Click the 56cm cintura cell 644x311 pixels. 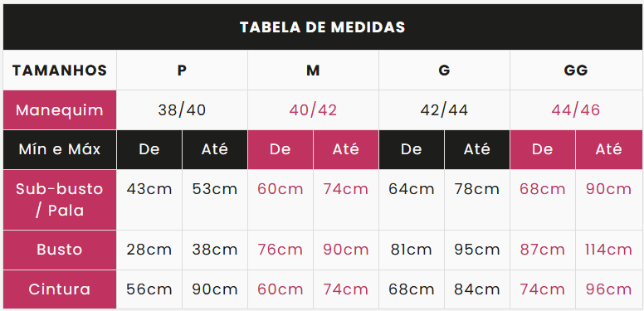149,289
